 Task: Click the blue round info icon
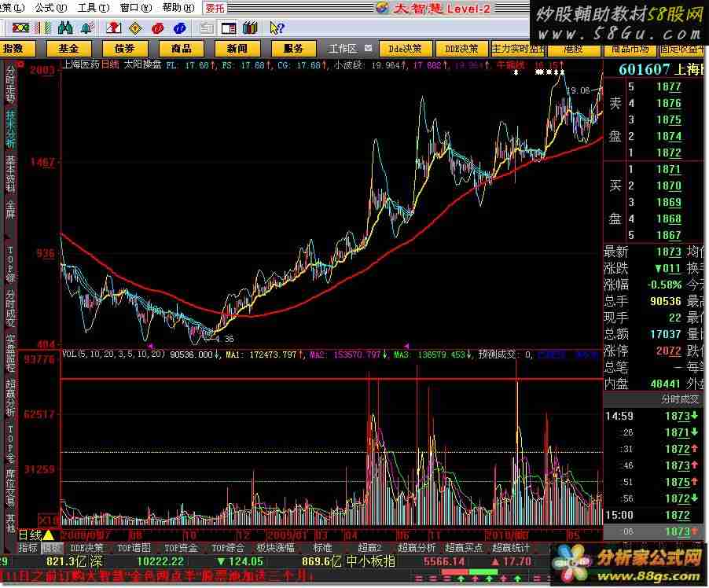(179, 28)
